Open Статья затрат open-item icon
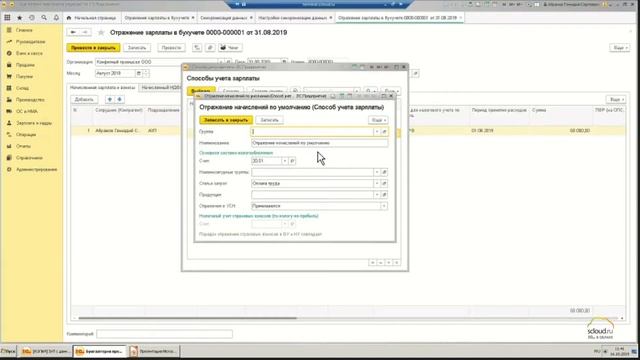Screen dimensions: 640x360 [x=384, y=183]
